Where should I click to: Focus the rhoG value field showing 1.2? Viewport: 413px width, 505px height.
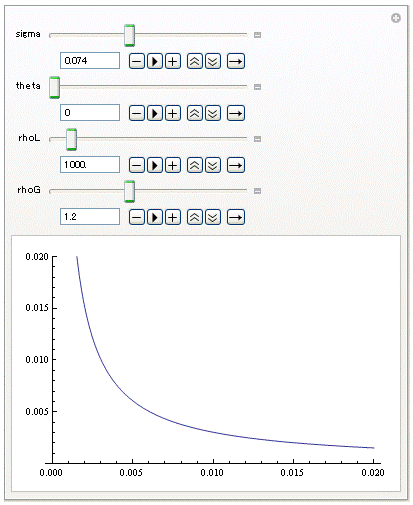point(90,217)
